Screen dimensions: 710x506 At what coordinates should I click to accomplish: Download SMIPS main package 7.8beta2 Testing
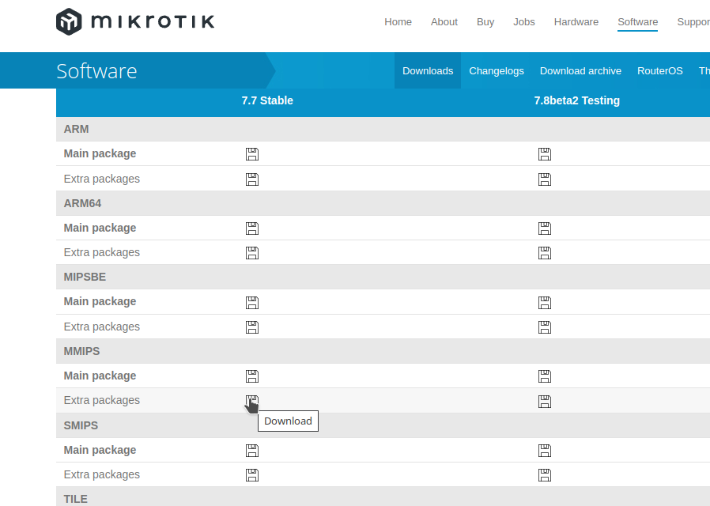pyautogui.click(x=544, y=450)
